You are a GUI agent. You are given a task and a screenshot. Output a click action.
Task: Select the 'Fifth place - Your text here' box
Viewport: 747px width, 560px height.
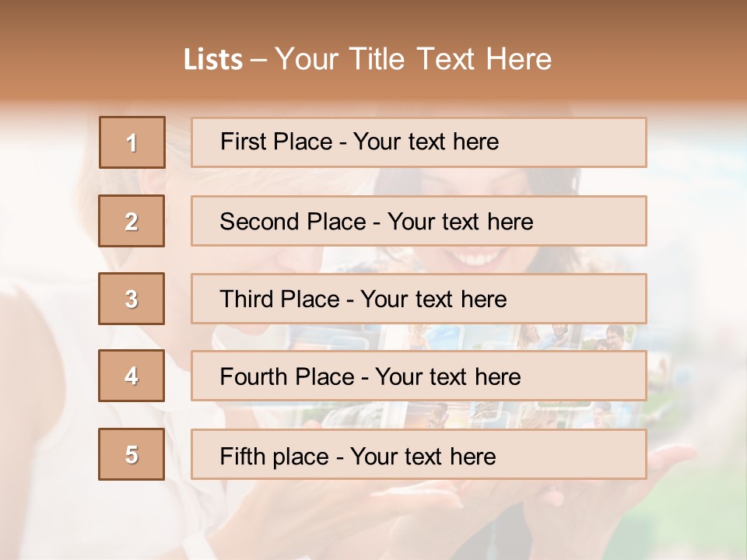click(x=419, y=454)
